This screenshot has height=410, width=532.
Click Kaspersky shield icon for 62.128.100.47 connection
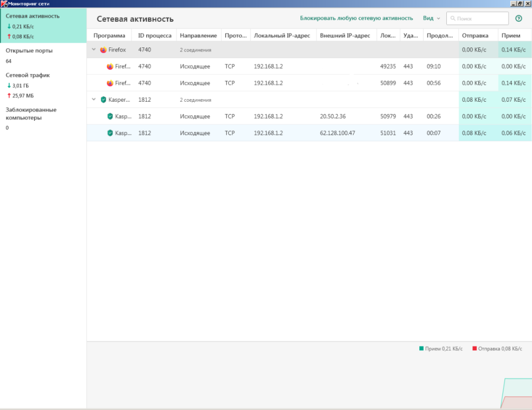110,133
